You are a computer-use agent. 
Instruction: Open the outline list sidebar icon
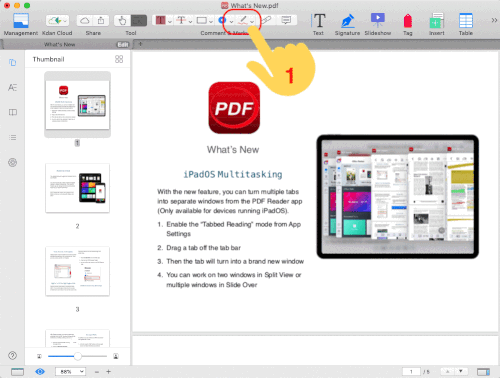[12, 137]
